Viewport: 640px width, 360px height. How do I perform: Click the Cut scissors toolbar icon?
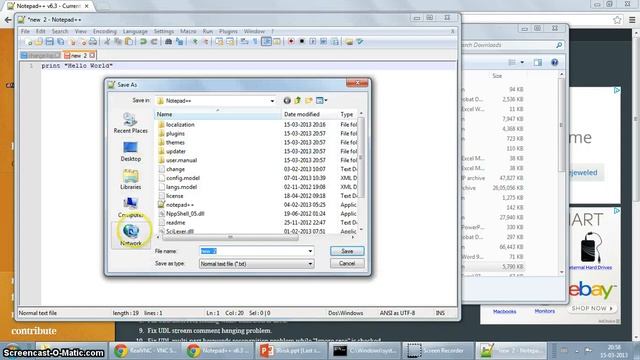pyautogui.click(x=107, y=42)
